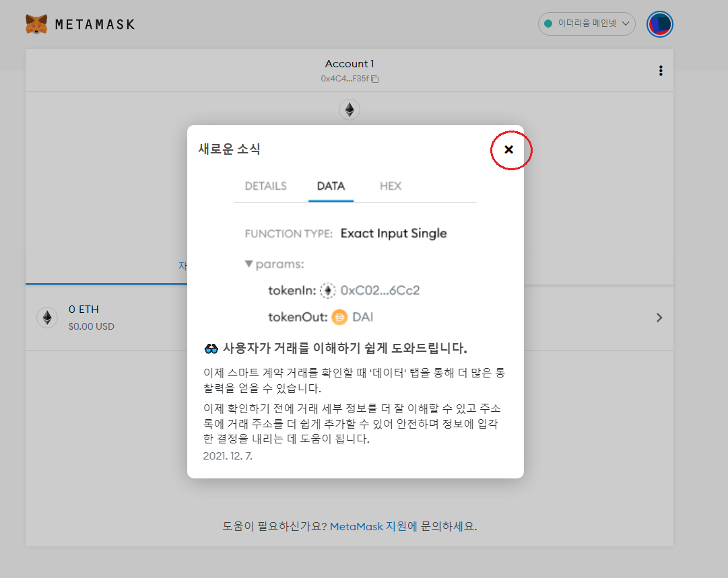Click the DAI token icon
The width and height of the screenshot is (728, 578).
coord(339,318)
